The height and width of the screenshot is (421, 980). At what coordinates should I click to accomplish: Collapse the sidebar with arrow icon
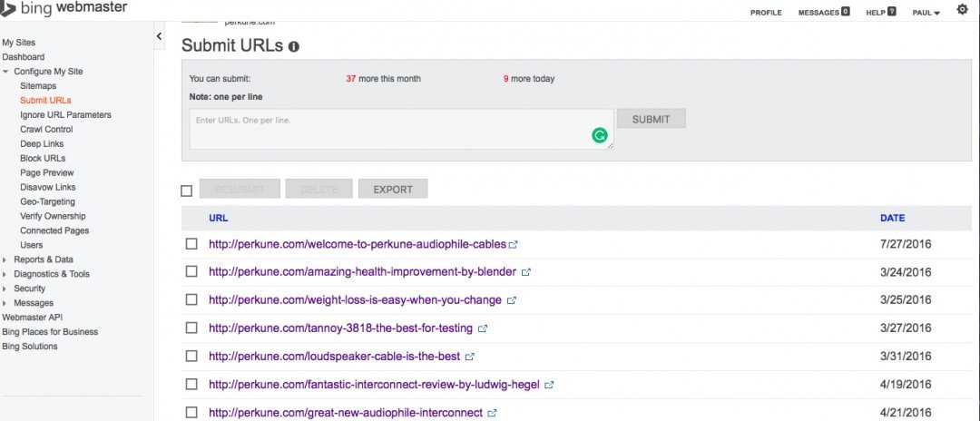pyautogui.click(x=159, y=36)
